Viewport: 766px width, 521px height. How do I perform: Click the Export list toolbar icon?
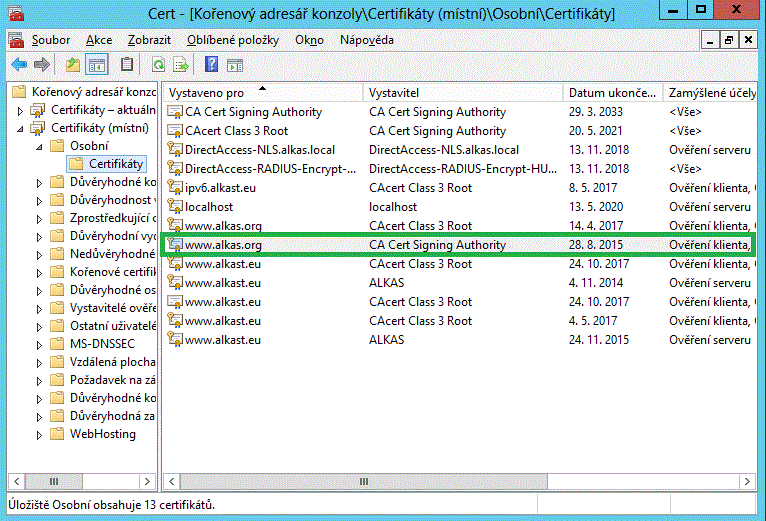[181, 65]
